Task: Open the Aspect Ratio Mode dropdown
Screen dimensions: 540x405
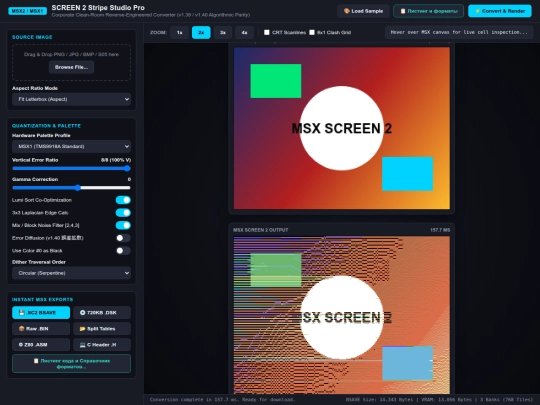Action: 71,99
